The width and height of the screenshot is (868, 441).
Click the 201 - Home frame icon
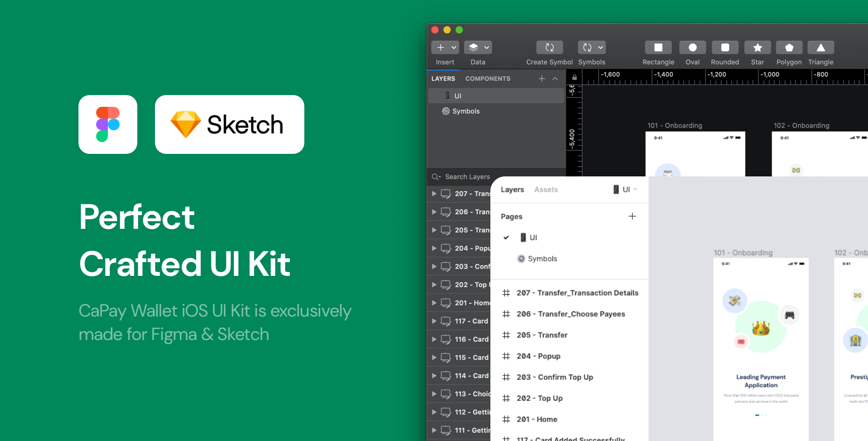click(506, 419)
